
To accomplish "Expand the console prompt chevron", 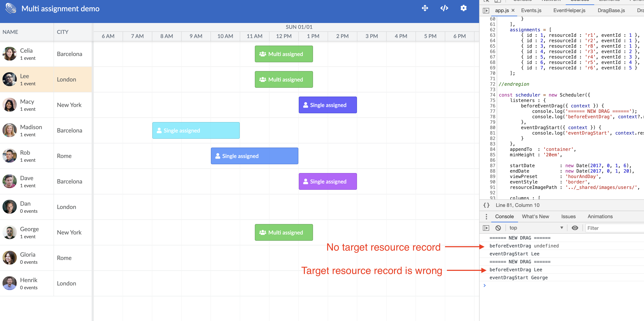I will [485, 285].
